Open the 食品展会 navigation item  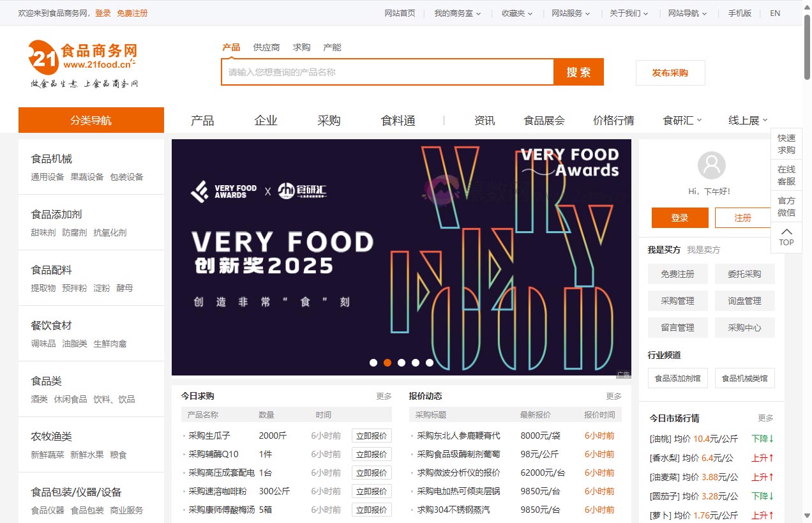[543, 120]
